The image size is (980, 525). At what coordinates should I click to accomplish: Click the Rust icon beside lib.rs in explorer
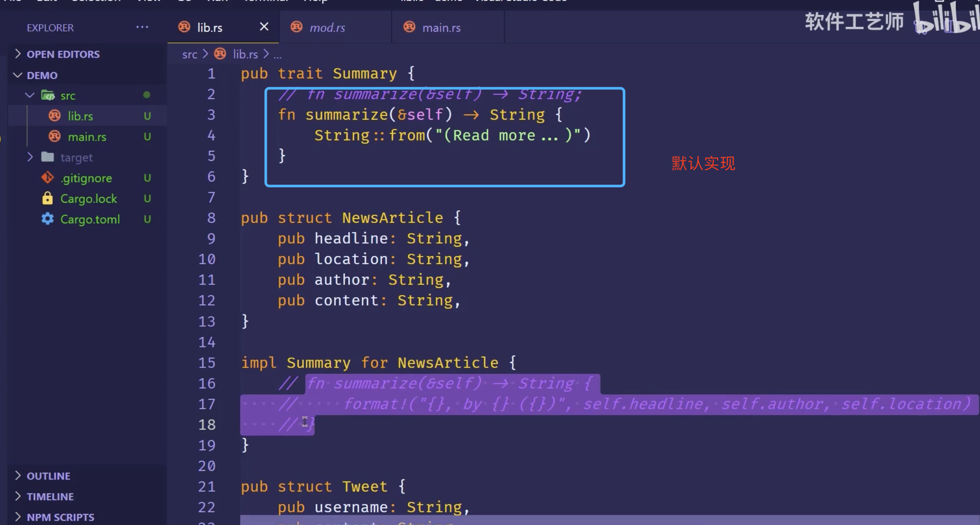(54, 116)
